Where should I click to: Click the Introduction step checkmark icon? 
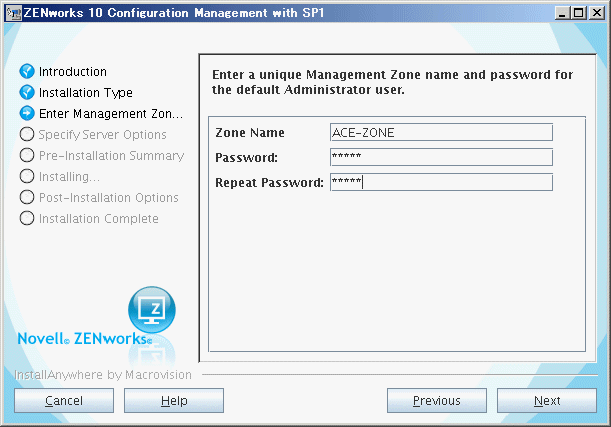(27, 71)
